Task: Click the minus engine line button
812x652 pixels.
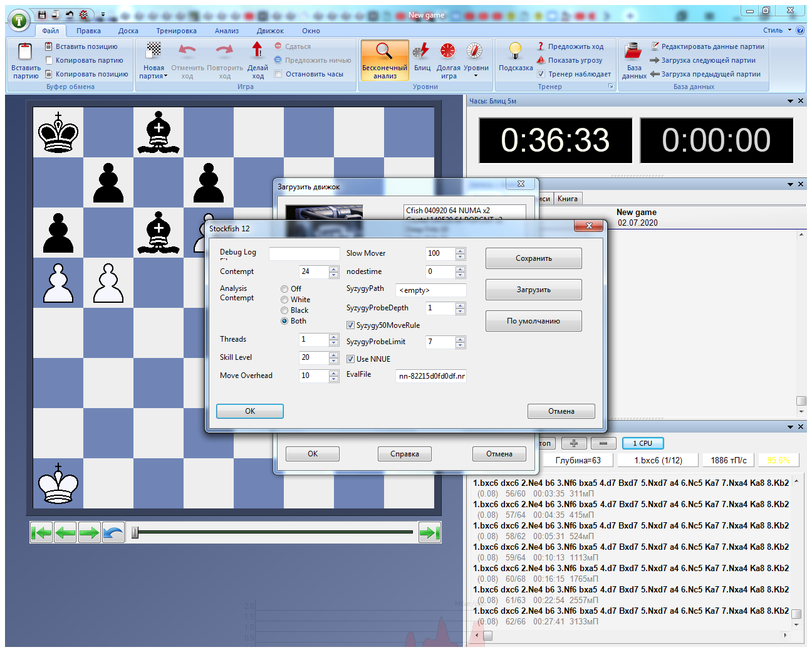Action: coord(603,443)
